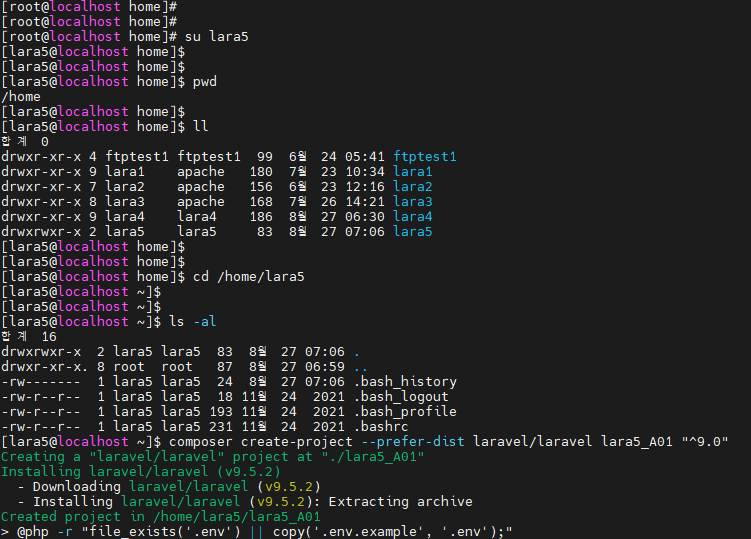Click the size '231' in .bashrc row

pyautogui.click(x=221, y=426)
